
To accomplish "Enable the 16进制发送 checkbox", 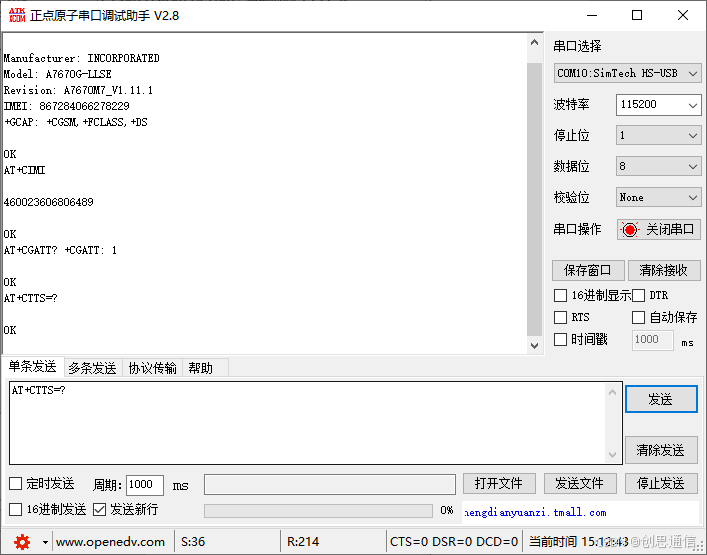I will tap(15, 510).
